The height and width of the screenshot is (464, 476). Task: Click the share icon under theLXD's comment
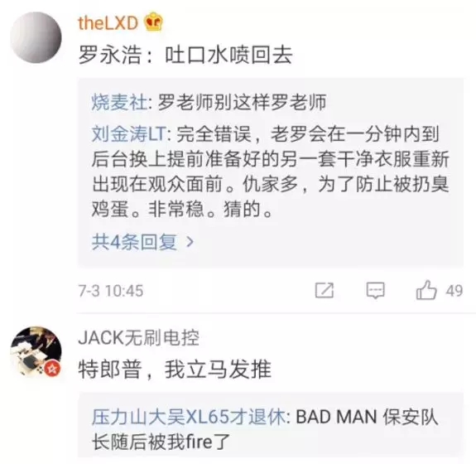(325, 290)
